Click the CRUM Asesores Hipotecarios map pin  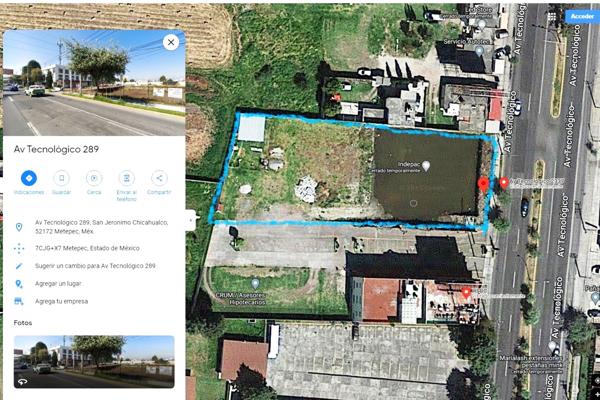255,284
